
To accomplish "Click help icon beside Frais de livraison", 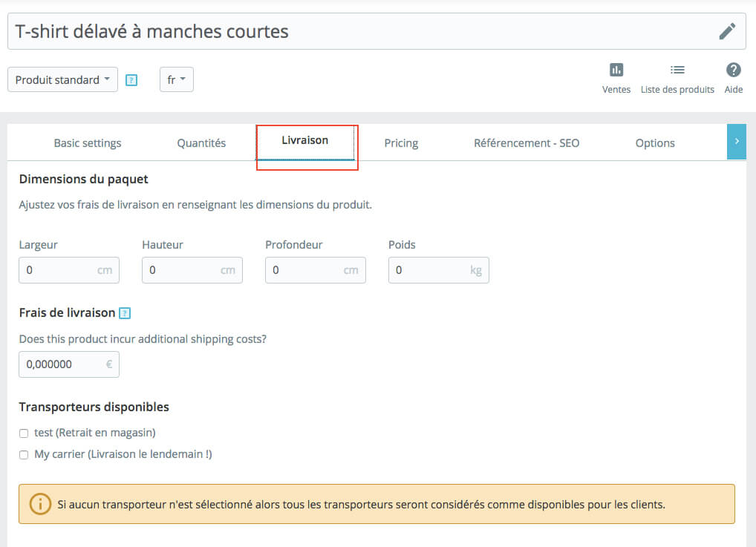I will click(x=125, y=313).
